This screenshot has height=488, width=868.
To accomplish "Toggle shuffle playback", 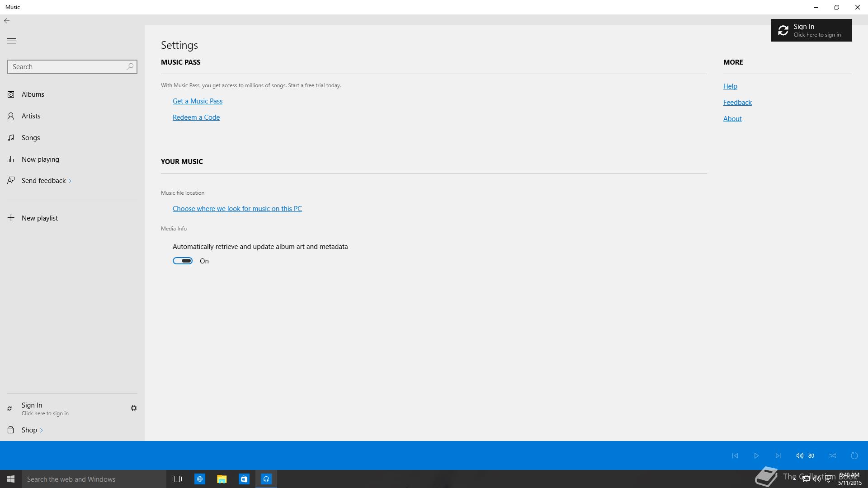I will pos(833,455).
